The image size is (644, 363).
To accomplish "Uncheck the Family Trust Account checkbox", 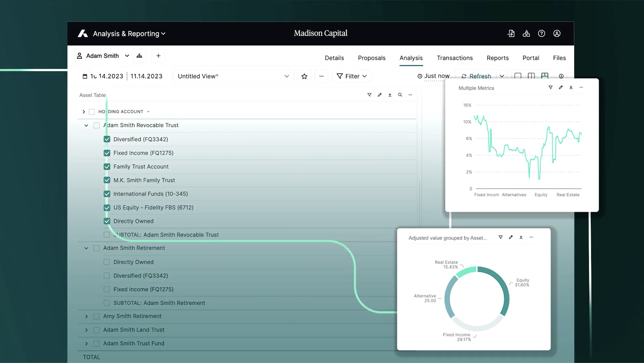I will [x=107, y=167].
